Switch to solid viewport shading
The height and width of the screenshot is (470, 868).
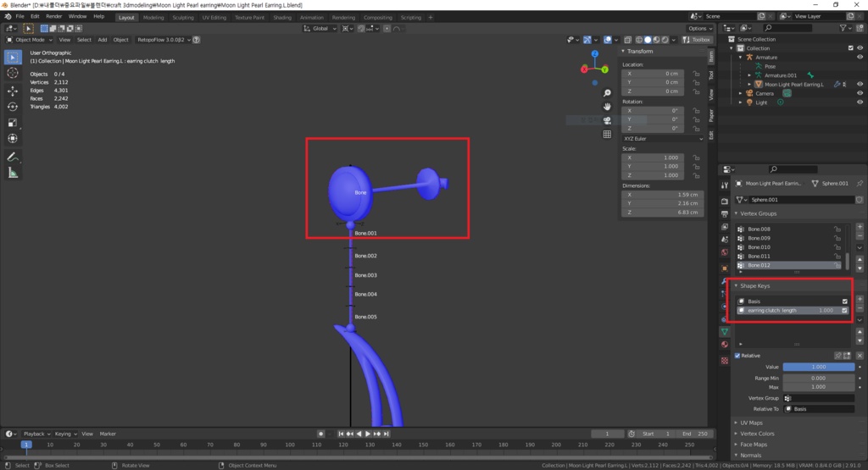[648, 40]
